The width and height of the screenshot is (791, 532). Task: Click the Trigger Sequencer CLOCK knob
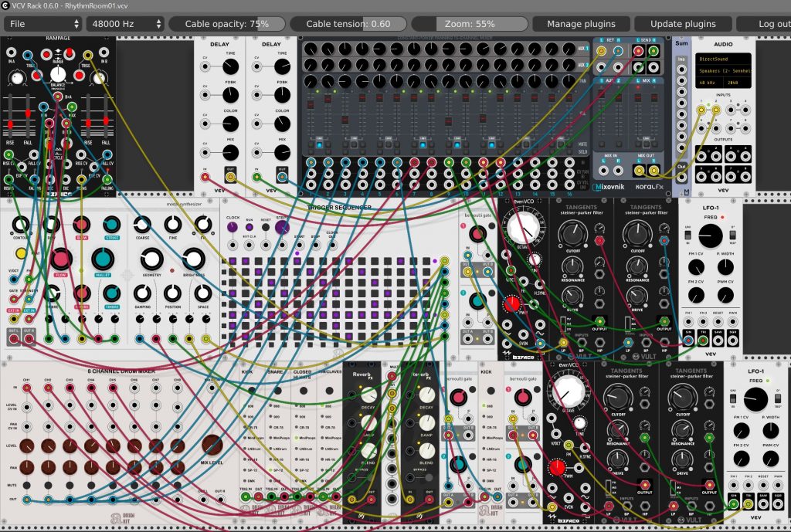click(232, 227)
